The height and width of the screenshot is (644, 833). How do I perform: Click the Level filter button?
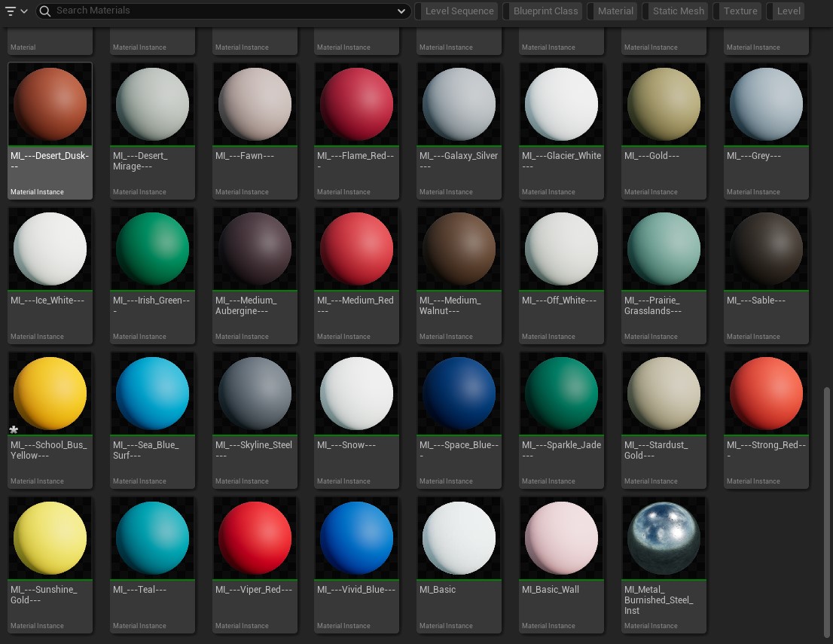(x=788, y=11)
